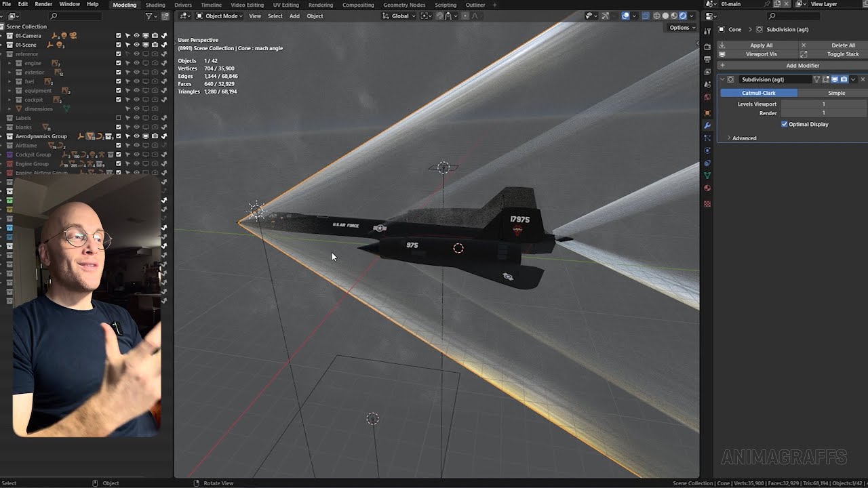
Task: Open the viewport shading options dropdown
Action: (691, 16)
